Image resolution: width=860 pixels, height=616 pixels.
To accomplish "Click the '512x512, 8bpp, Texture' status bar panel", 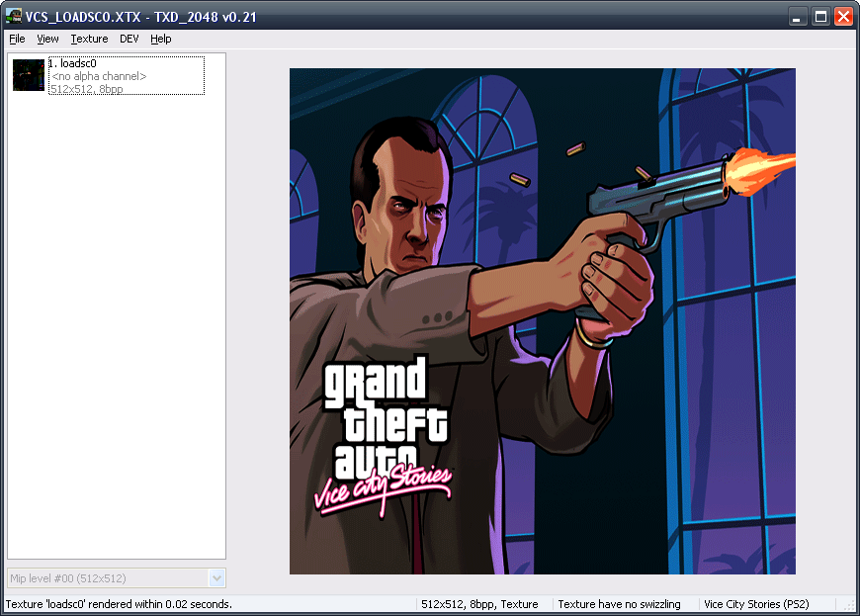I will click(480, 604).
